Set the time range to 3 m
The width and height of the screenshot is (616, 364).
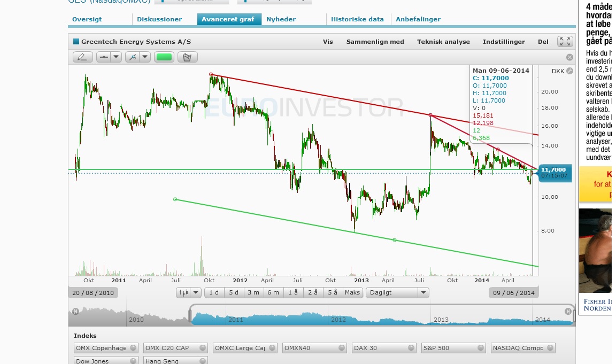coord(253,292)
